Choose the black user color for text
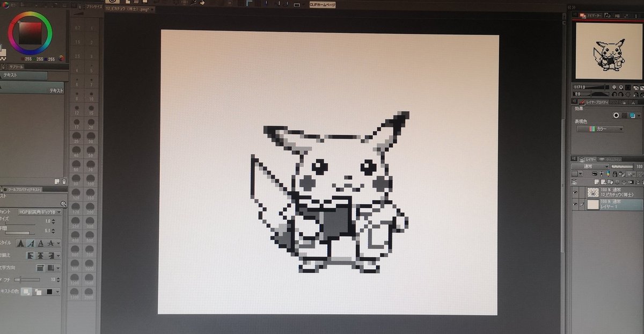This screenshot has width=644, height=334. tap(49, 292)
